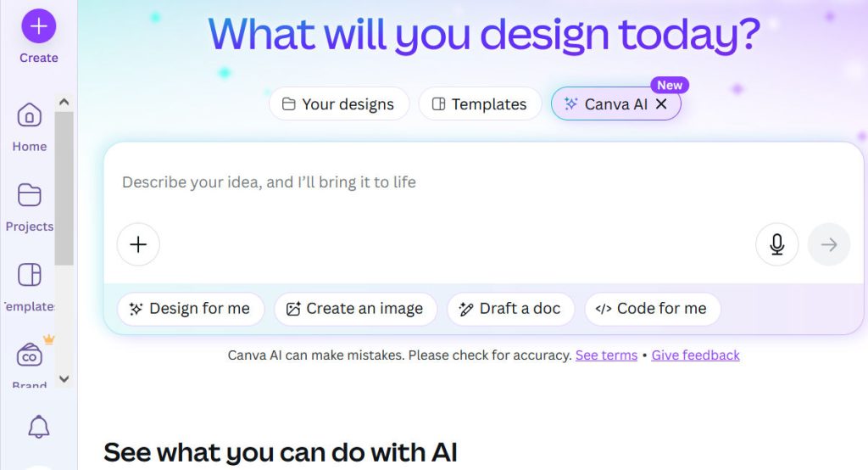Choose the Create an image option
This screenshot has width=868, height=470.
click(x=355, y=309)
